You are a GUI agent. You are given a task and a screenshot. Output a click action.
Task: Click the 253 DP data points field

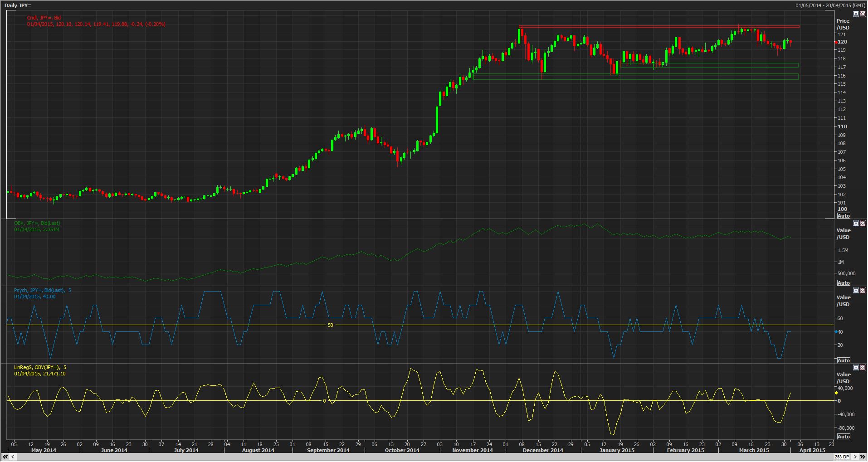tap(842, 457)
